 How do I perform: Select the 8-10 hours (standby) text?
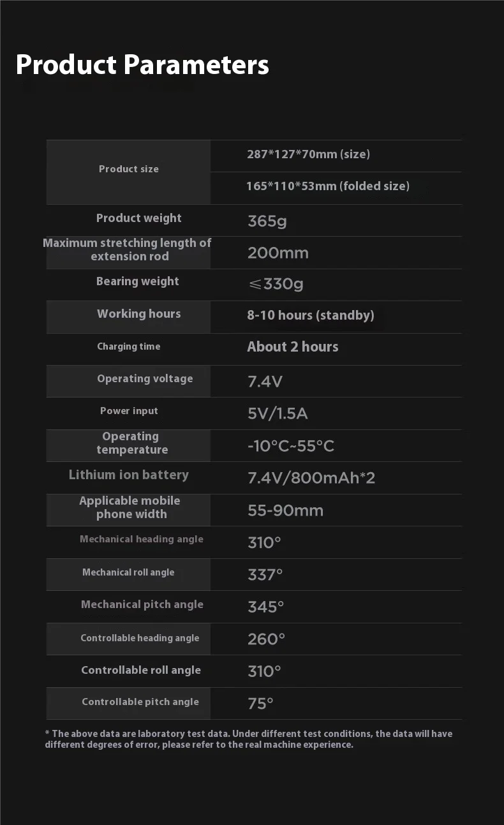(310, 315)
